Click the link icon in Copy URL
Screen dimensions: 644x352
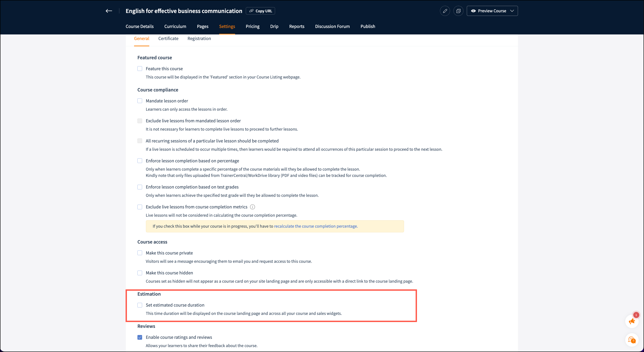point(251,11)
